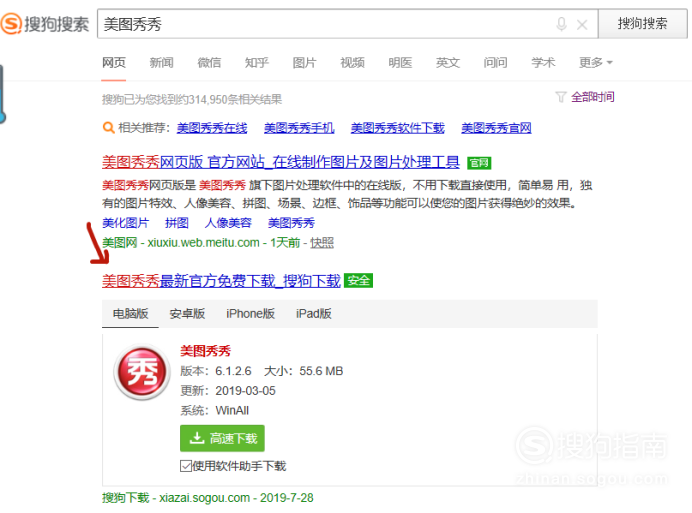
Task: Click the red 美图秀秀 software name
Action: pos(206,351)
